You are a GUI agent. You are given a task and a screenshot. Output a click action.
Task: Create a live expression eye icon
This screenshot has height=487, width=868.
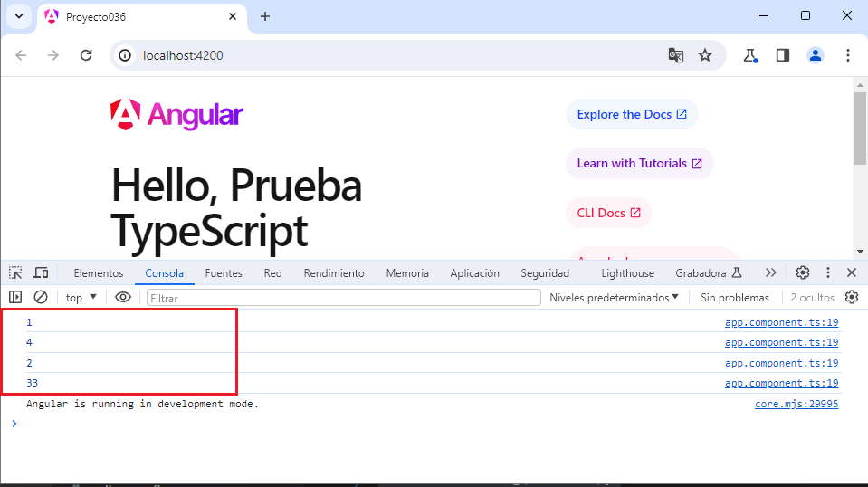(123, 297)
